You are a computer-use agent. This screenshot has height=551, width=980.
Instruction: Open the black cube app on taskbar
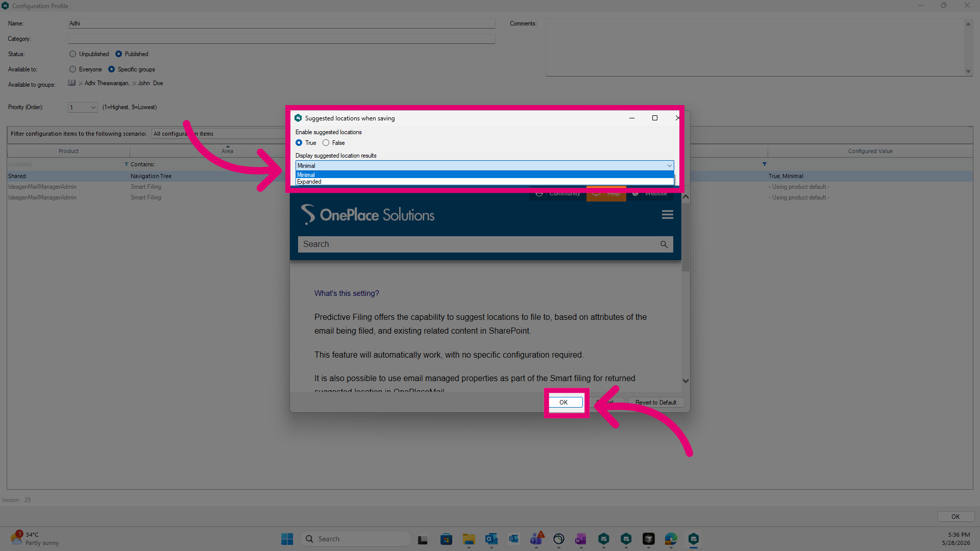648,539
